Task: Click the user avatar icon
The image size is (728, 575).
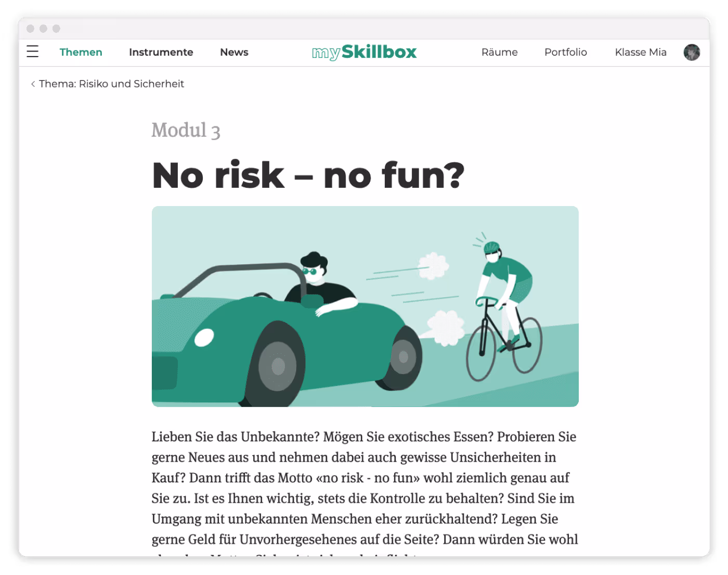Action: 692,52
